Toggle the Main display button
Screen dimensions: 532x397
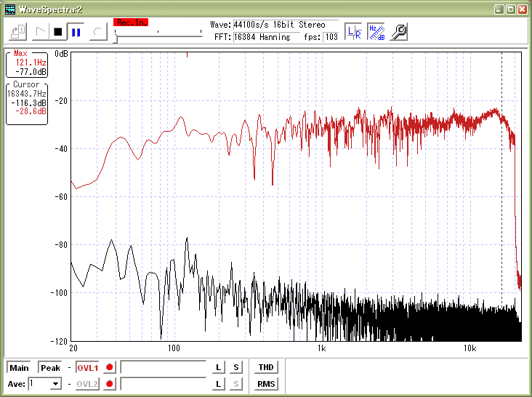[x=19, y=368]
